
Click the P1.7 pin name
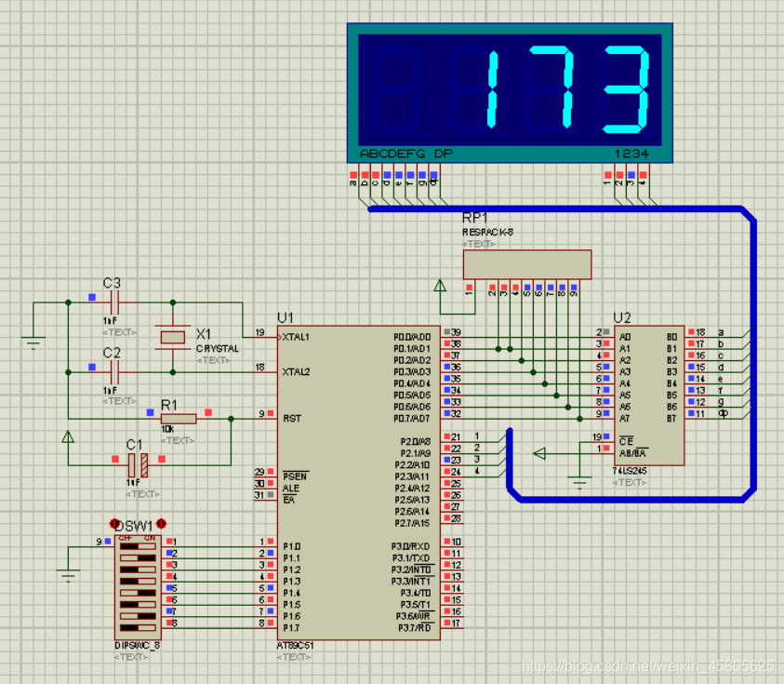(292, 627)
